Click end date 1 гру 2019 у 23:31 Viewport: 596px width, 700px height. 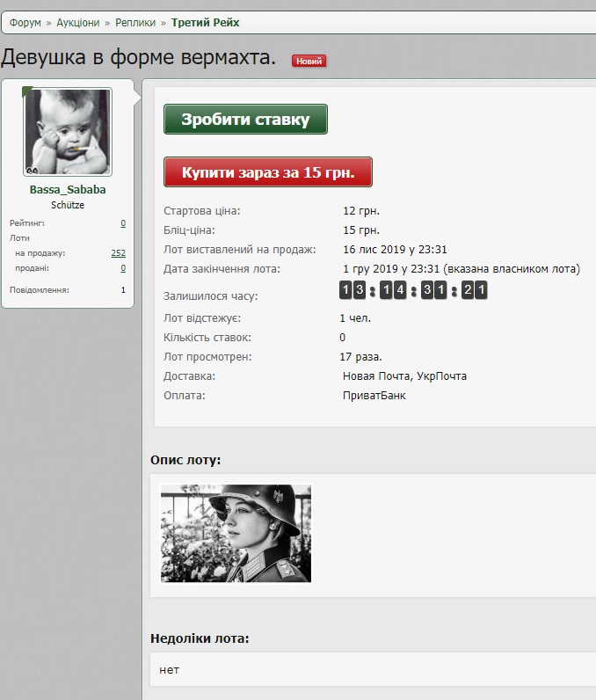coord(391,269)
